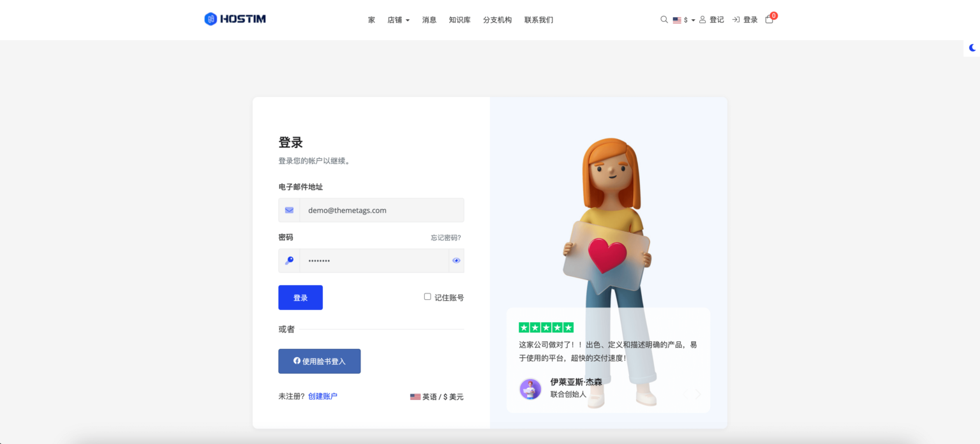Click next arrow on testimonial card
980x444 pixels.
[698, 394]
